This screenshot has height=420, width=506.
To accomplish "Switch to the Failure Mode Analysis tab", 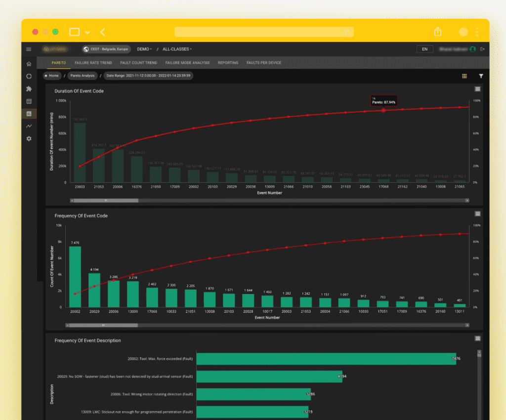I will click(187, 63).
